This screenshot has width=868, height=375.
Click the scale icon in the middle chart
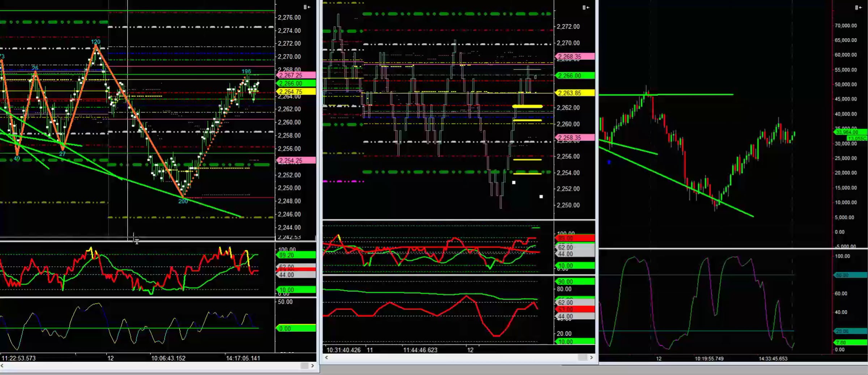click(586, 8)
